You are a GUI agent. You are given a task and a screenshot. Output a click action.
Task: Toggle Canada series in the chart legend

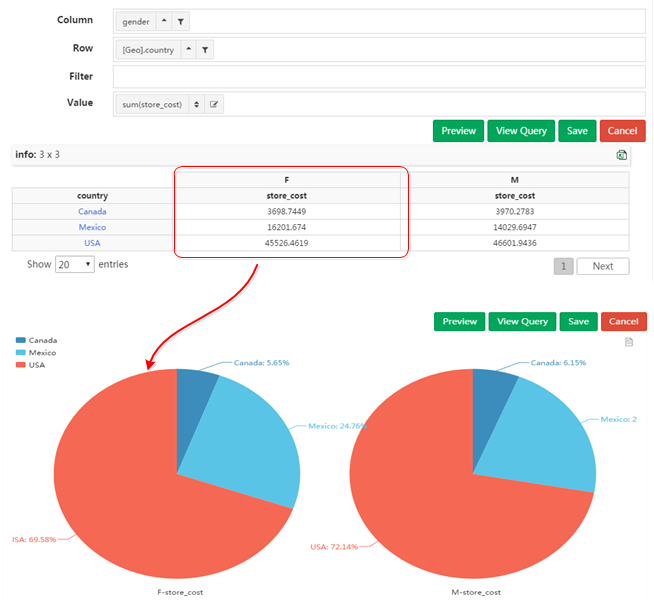click(35, 340)
